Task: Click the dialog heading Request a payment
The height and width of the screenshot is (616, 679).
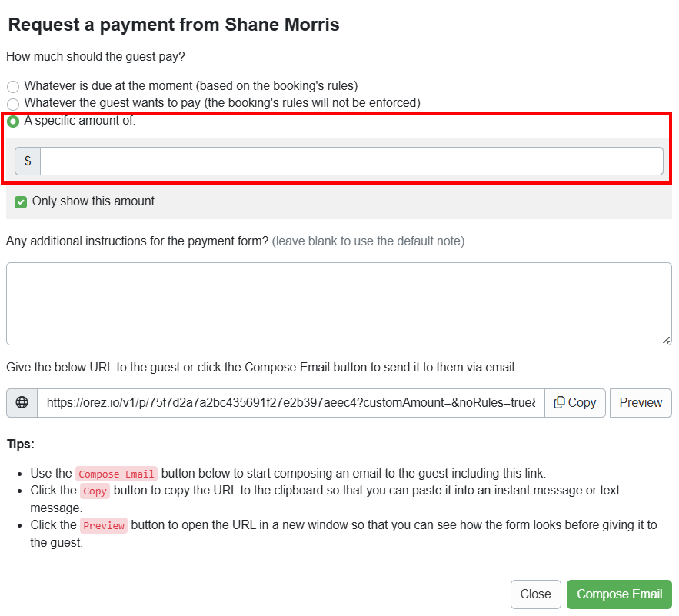Action: click(173, 25)
